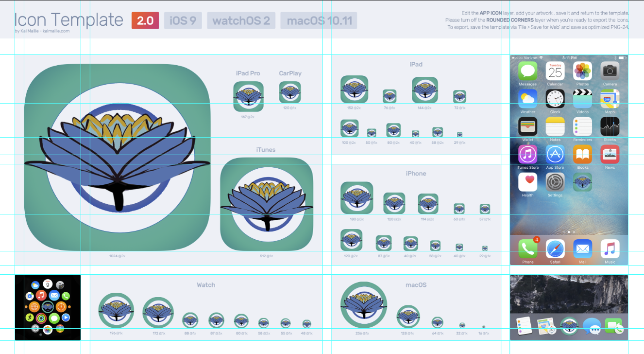Open Messages app on iPhone home screen

click(x=527, y=71)
